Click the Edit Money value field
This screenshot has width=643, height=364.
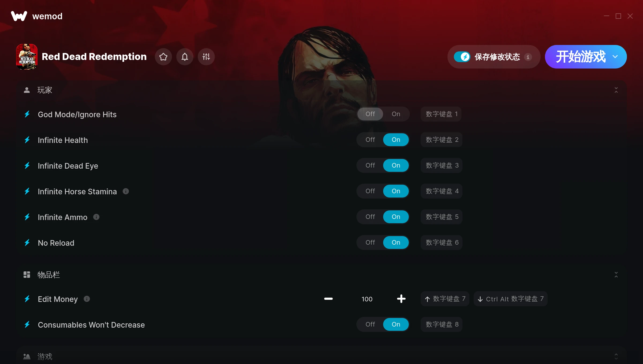coord(367,299)
